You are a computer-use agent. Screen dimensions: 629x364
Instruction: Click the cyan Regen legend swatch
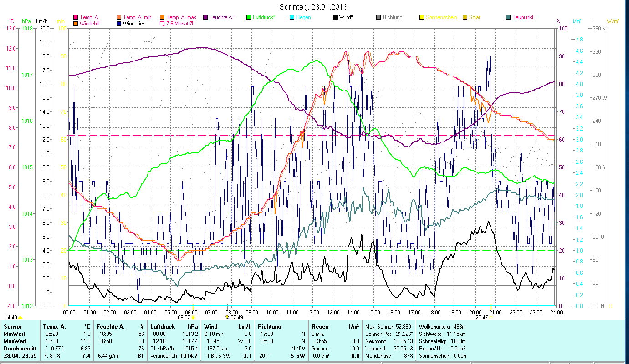[x=292, y=17]
